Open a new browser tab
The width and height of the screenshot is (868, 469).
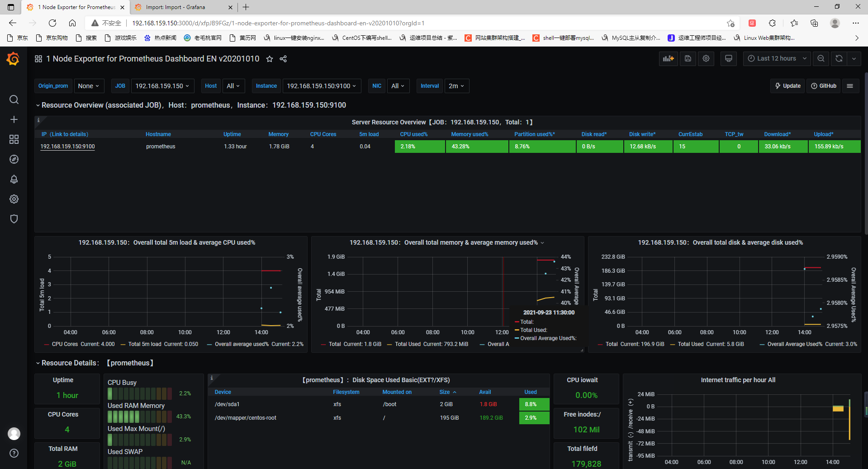coord(246,7)
